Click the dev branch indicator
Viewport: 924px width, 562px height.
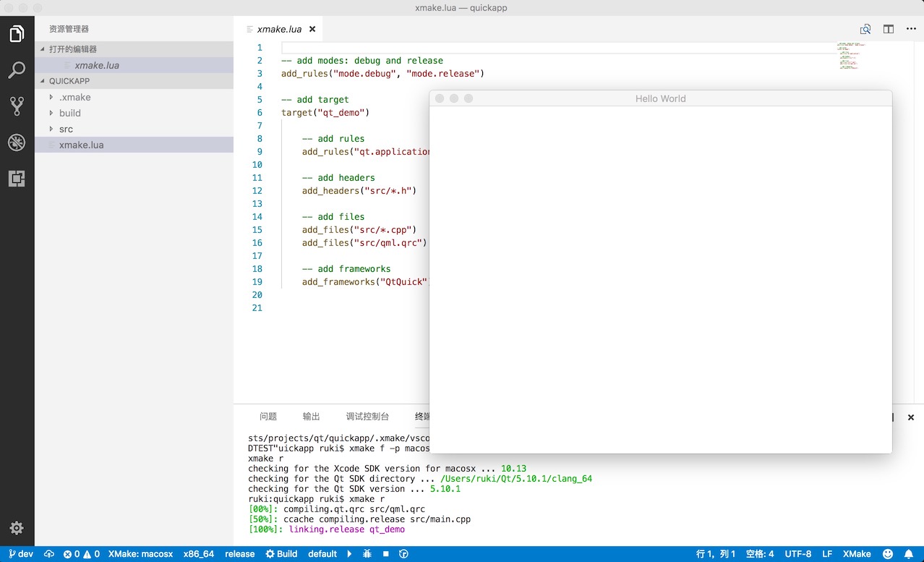(20, 554)
